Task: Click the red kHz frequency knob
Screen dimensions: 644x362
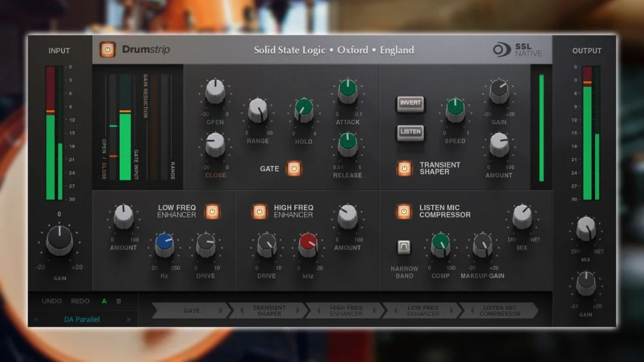Action: pyautogui.click(x=308, y=245)
